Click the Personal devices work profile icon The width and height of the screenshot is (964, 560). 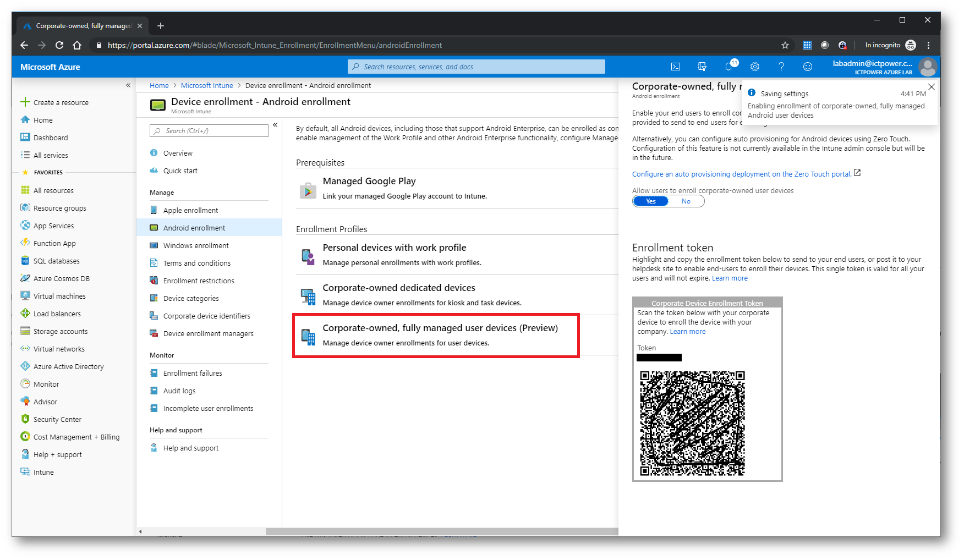(308, 256)
